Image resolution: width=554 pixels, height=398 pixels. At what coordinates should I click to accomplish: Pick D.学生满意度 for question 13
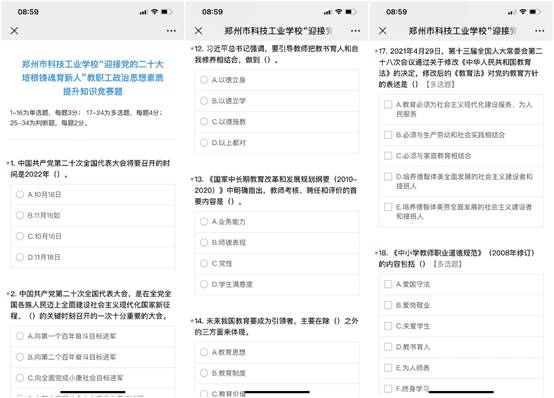point(277,284)
